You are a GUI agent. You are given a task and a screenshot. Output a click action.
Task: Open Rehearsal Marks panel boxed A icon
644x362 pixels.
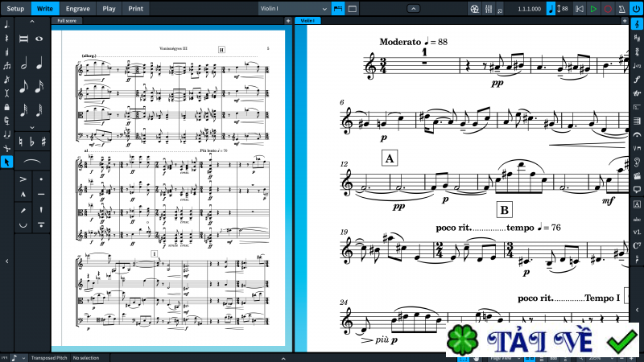pyautogui.click(x=637, y=204)
